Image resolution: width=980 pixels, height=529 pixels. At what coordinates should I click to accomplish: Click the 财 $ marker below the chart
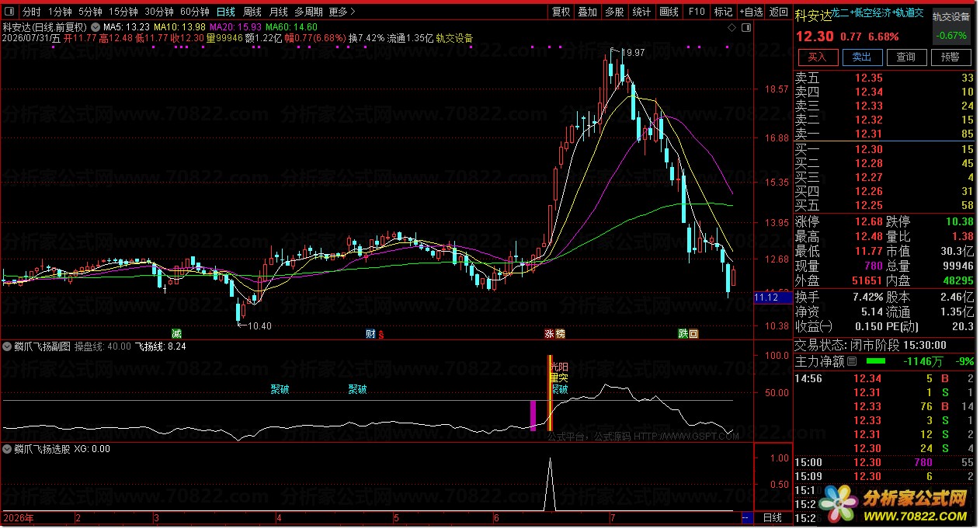[x=375, y=334]
